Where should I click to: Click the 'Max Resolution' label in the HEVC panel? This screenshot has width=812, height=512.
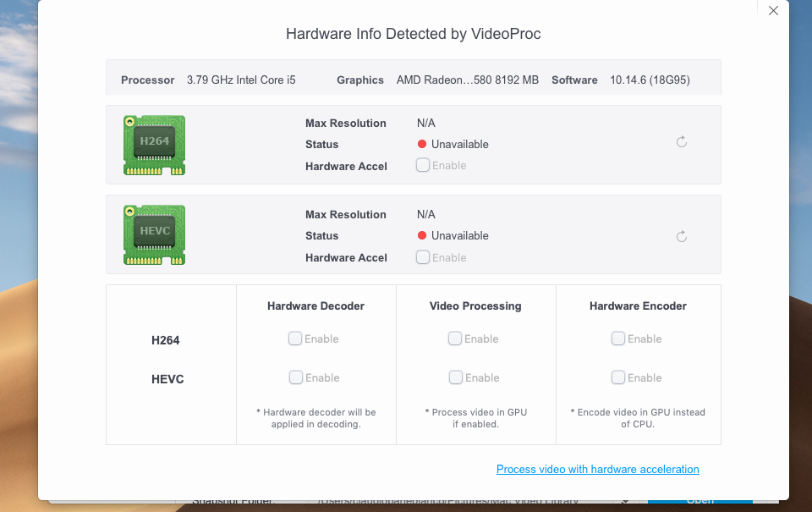pos(345,214)
